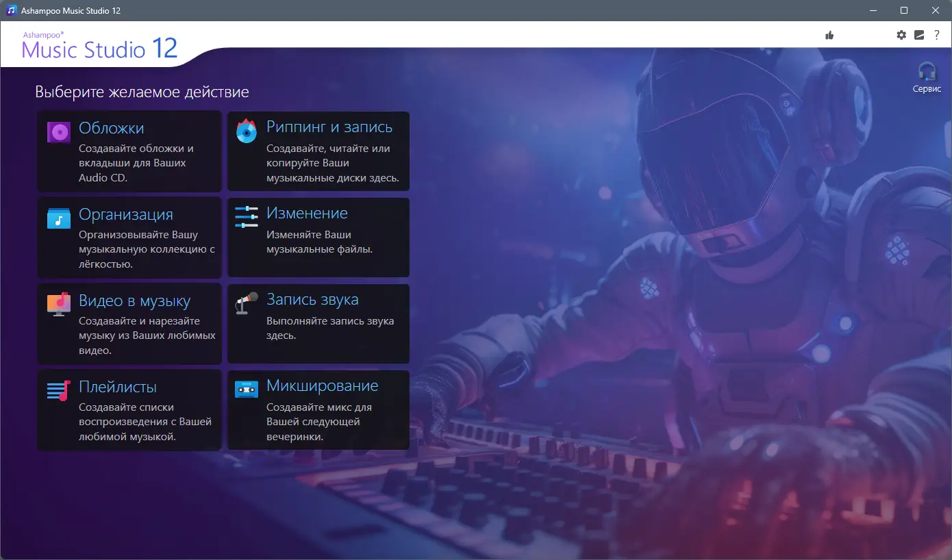The image size is (952, 560).
Task: Open the Микширование heading
Action: (x=323, y=386)
